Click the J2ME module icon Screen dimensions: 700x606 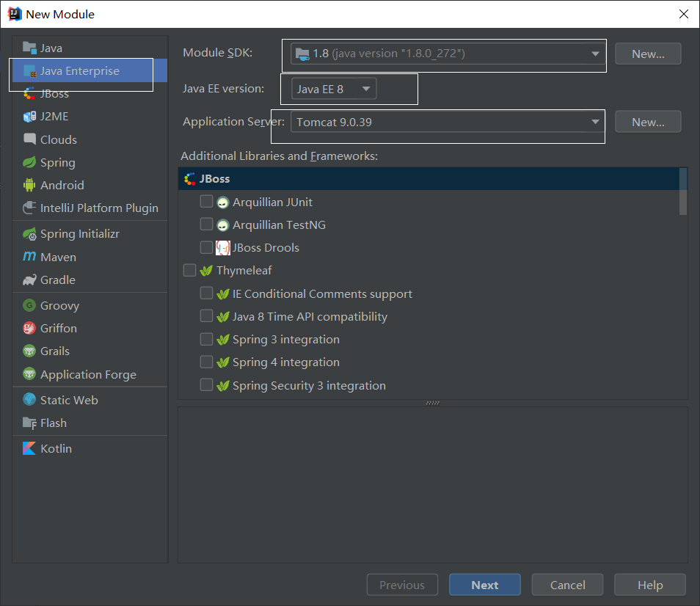click(29, 117)
